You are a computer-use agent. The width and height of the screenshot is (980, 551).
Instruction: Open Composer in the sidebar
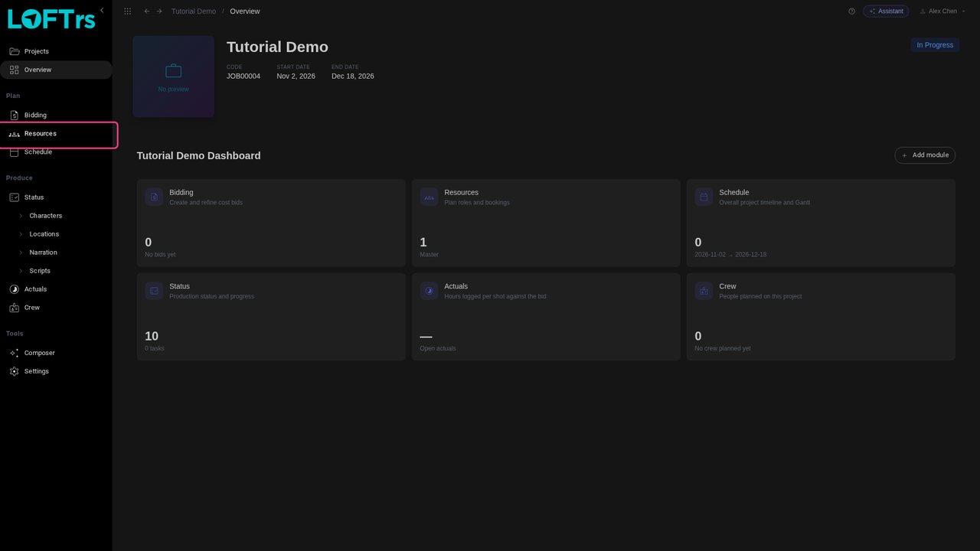click(56, 353)
